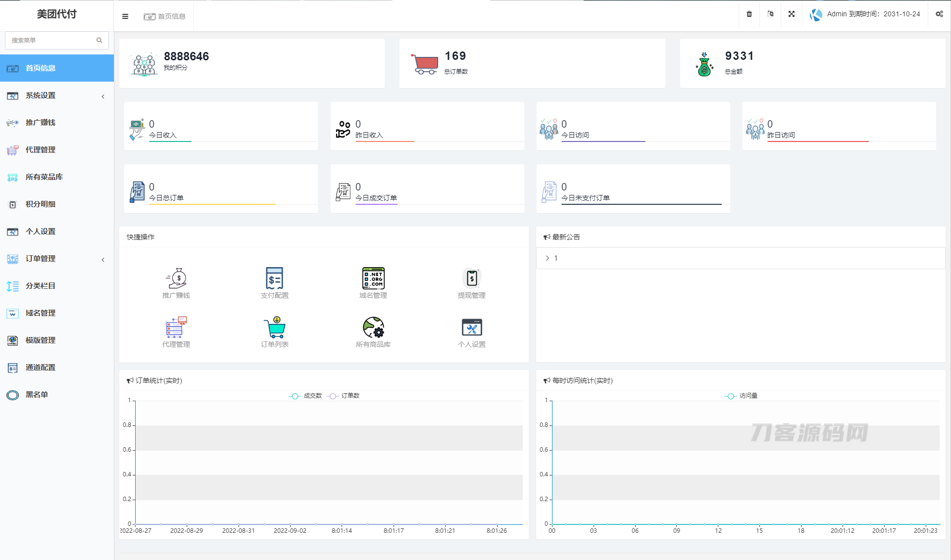The height and width of the screenshot is (560, 951).
Task: Open the gears settings icon at top right
Action: click(939, 14)
